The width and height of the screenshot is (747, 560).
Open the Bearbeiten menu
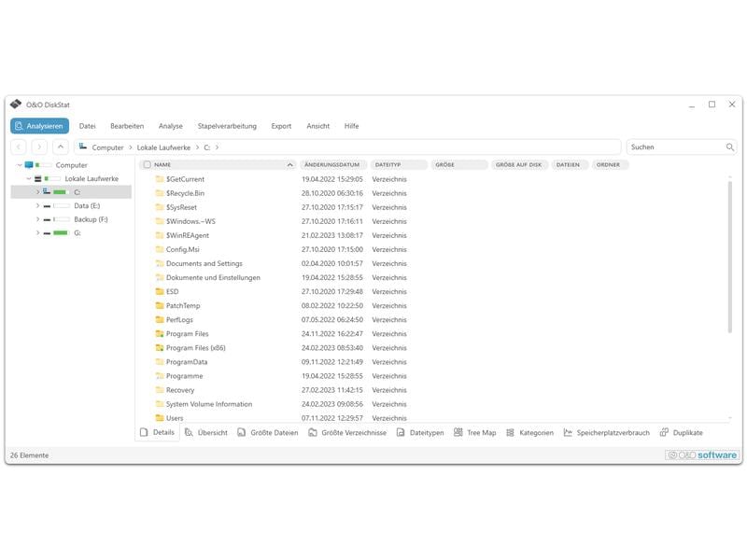pyautogui.click(x=127, y=126)
